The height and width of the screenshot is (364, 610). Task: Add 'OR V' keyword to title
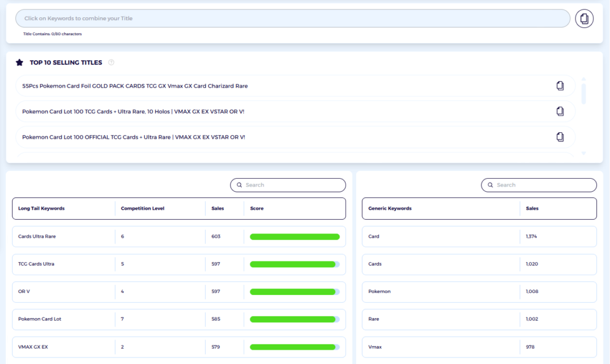pyautogui.click(x=24, y=291)
